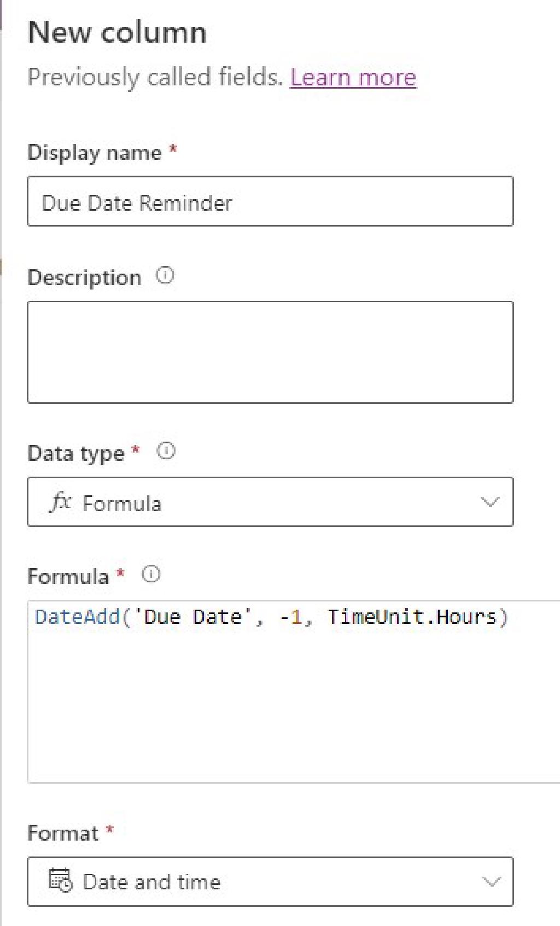Click TimeUnit.Hours in the formula
560x926 pixels.
[411, 617]
